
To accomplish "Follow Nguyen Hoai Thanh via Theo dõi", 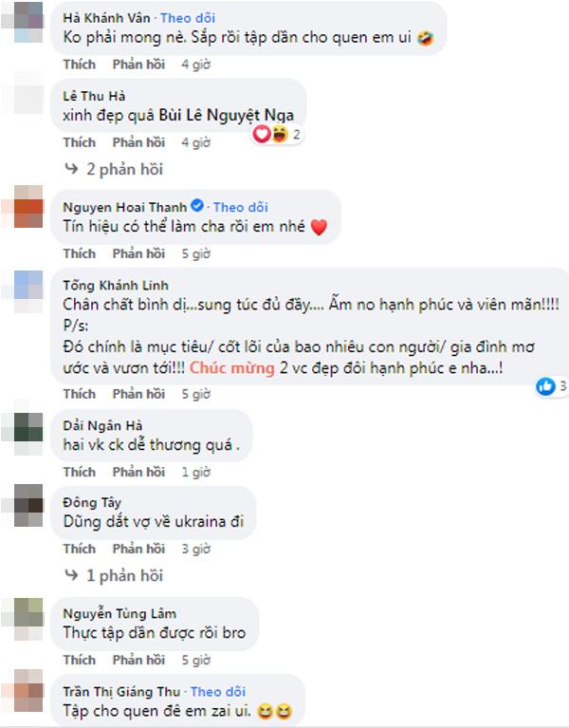I will pyautogui.click(x=241, y=207).
